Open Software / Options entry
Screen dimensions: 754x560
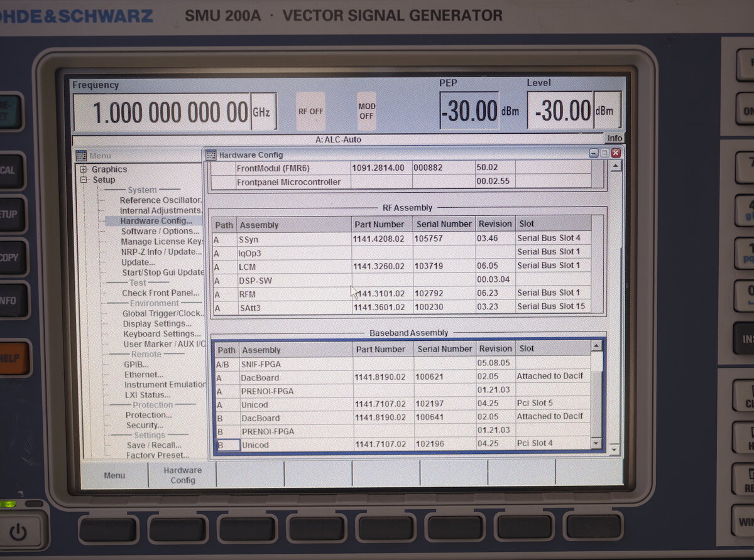point(160,231)
